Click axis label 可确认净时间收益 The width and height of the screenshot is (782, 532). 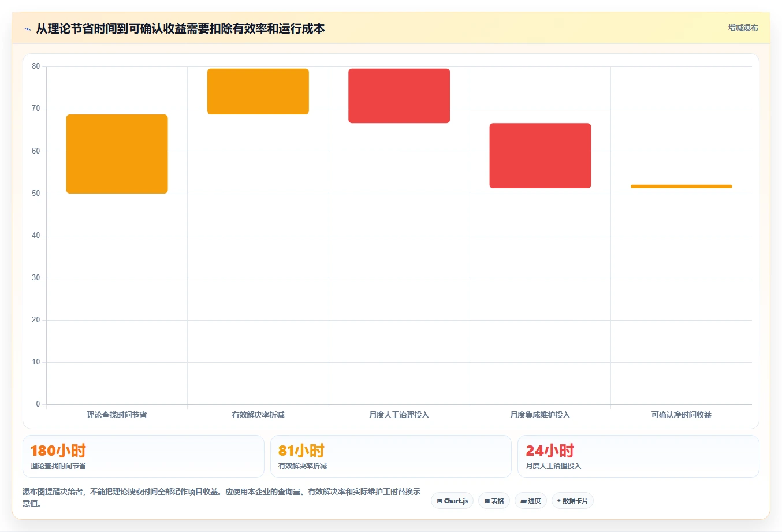click(x=682, y=415)
